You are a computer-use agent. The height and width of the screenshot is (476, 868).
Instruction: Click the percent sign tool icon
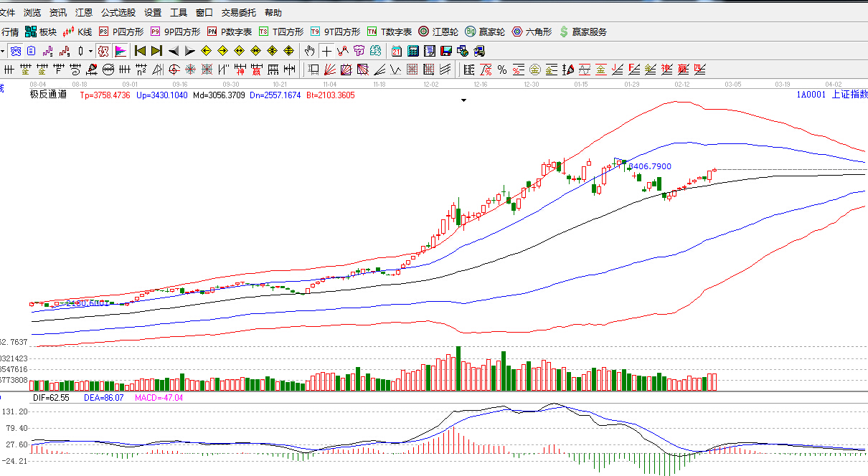501,70
